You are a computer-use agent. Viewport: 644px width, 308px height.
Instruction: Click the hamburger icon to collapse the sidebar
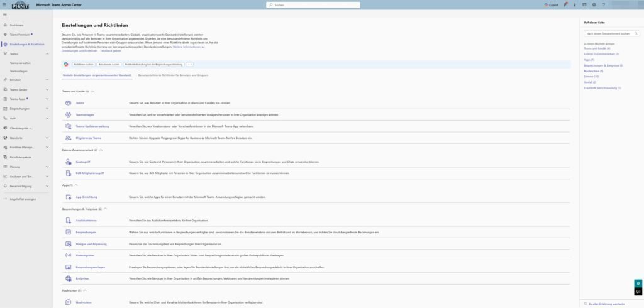click(x=5, y=14)
